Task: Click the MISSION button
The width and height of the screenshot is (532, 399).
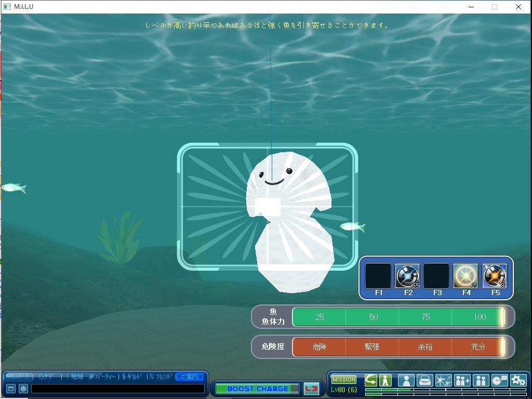Action: click(344, 379)
